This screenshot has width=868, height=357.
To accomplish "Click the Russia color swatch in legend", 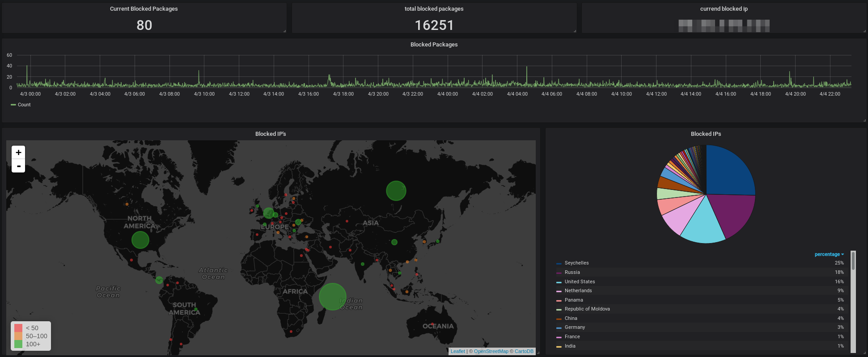I will click(x=559, y=273).
